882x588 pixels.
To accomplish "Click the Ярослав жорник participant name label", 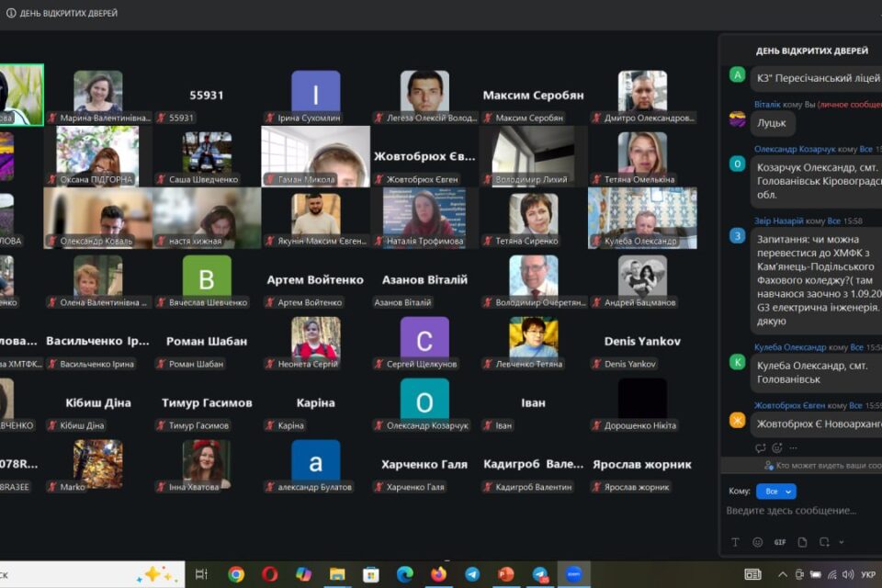I will coord(637,487).
